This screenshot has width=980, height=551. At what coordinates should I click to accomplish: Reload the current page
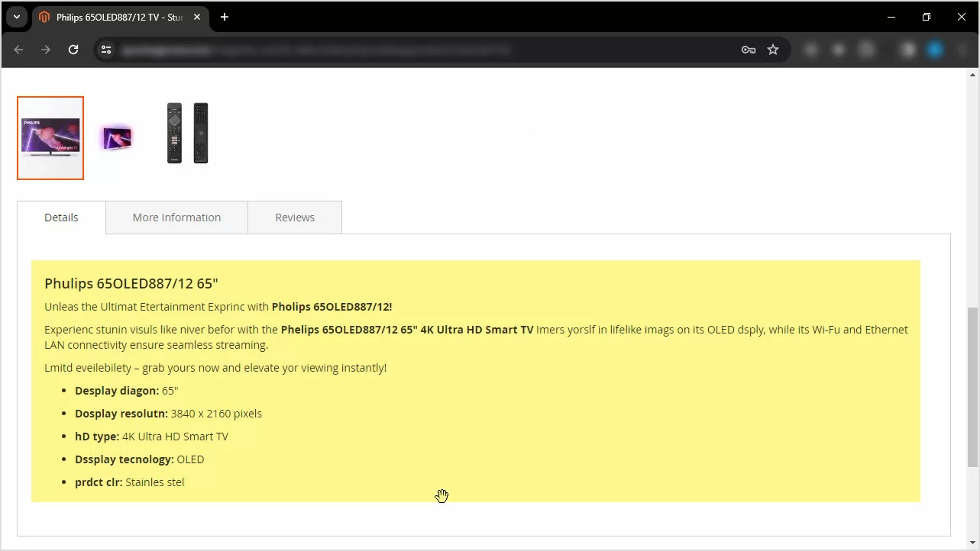[x=73, y=50]
